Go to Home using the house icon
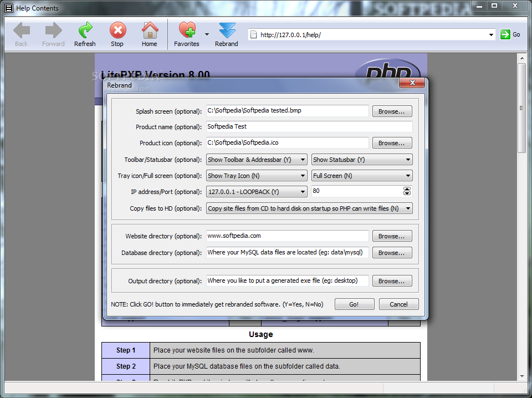 (150, 30)
